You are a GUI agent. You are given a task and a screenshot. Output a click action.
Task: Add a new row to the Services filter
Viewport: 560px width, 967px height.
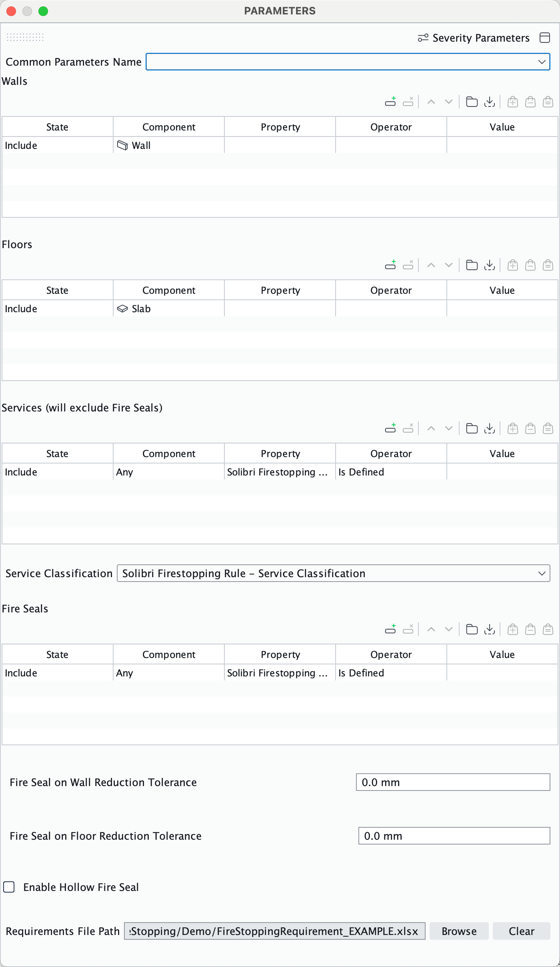(390, 428)
